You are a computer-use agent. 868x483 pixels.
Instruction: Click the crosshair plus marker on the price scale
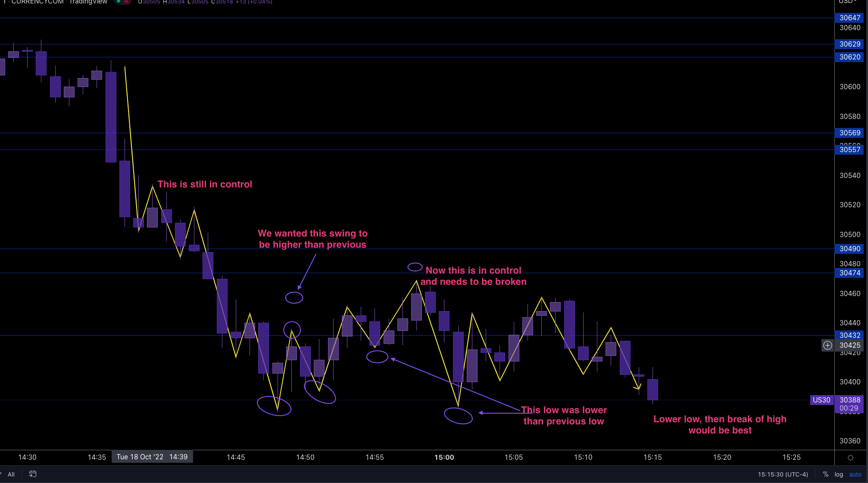[x=827, y=346]
